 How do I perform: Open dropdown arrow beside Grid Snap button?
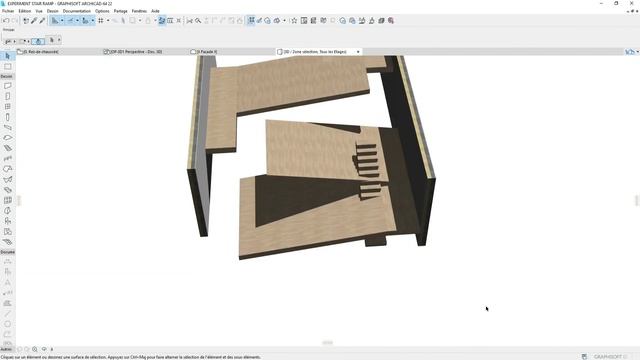(x=108, y=20)
